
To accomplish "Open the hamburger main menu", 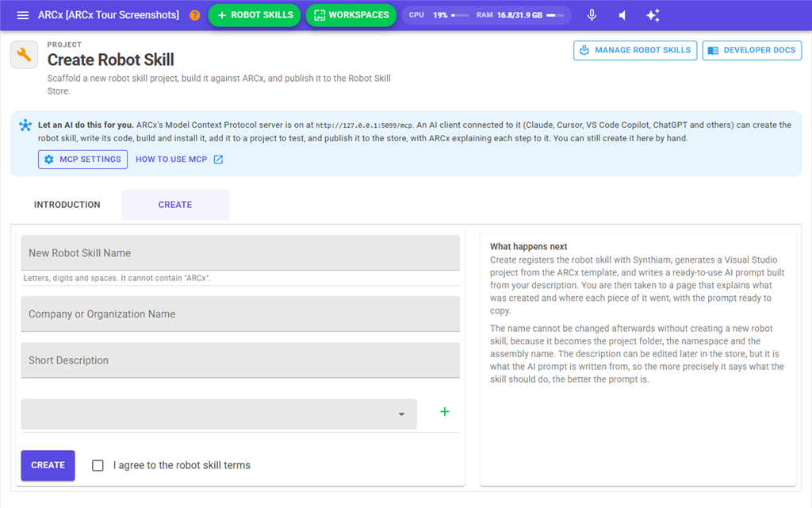I will (x=23, y=15).
